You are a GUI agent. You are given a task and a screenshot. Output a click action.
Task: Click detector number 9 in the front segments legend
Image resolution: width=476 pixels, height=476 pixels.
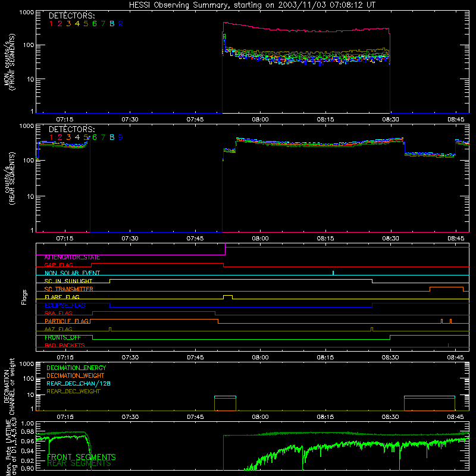[121, 24]
